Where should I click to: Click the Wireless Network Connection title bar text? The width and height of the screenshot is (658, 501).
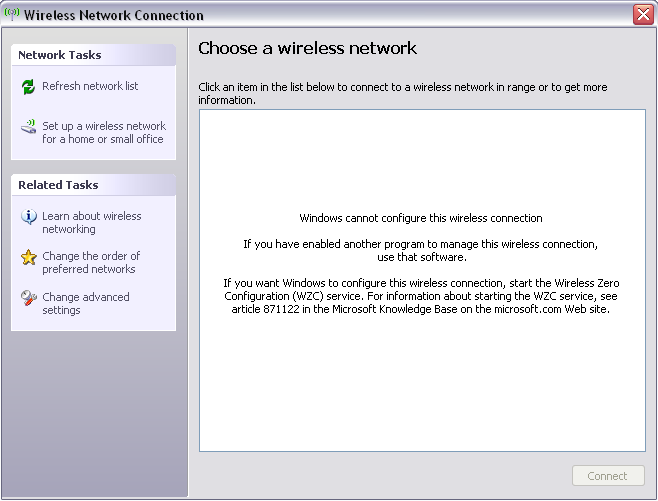[114, 15]
